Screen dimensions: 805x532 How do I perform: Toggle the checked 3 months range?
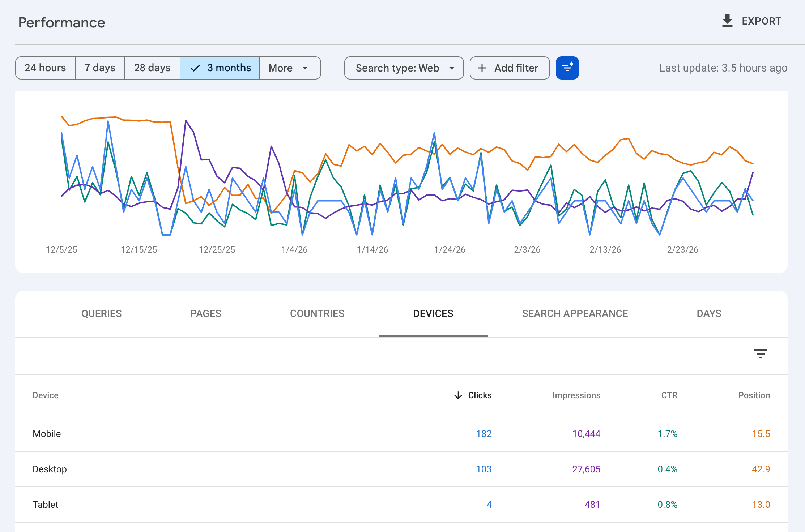coord(220,68)
